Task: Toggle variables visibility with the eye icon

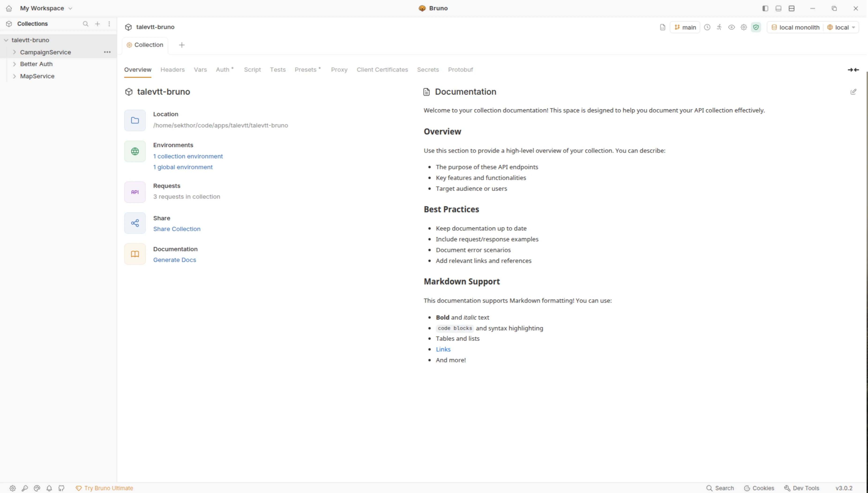Action: click(x=731, y=27)
